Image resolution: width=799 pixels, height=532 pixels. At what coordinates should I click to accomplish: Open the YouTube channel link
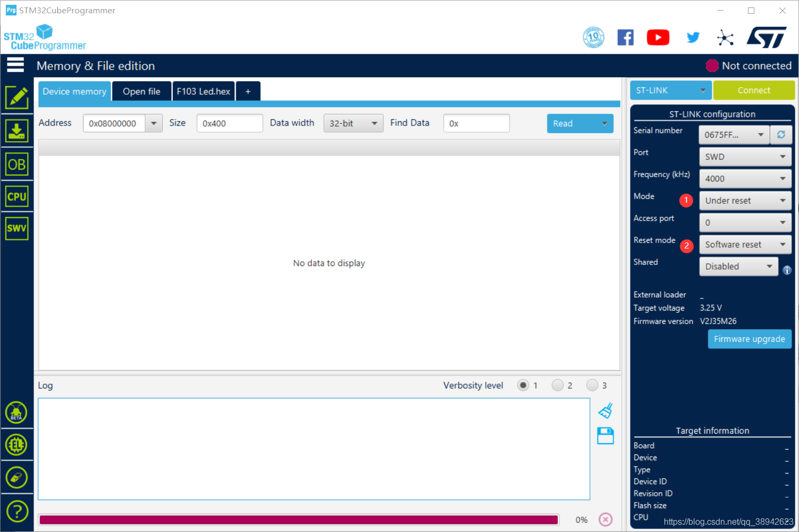(658, 37)
